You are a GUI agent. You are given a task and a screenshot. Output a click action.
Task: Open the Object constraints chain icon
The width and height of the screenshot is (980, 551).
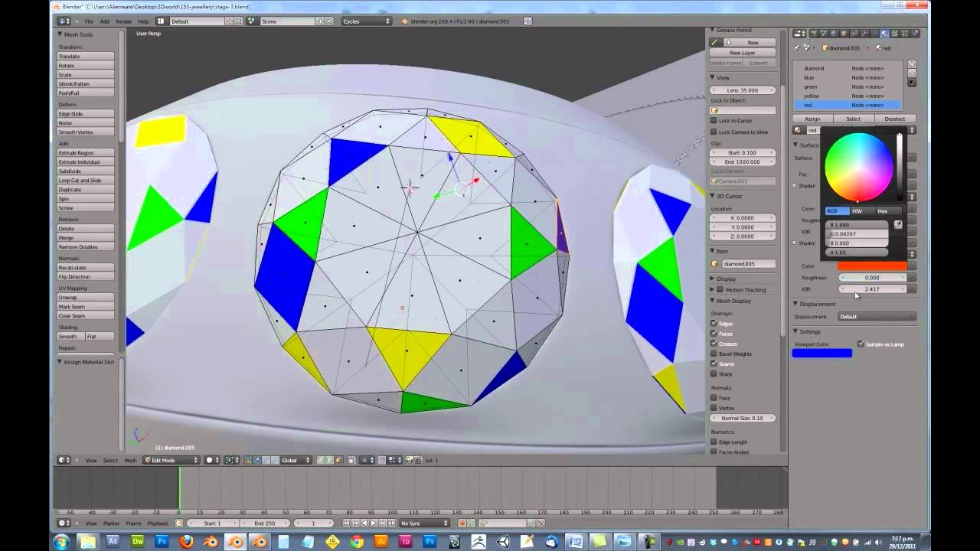pos(854,34)
